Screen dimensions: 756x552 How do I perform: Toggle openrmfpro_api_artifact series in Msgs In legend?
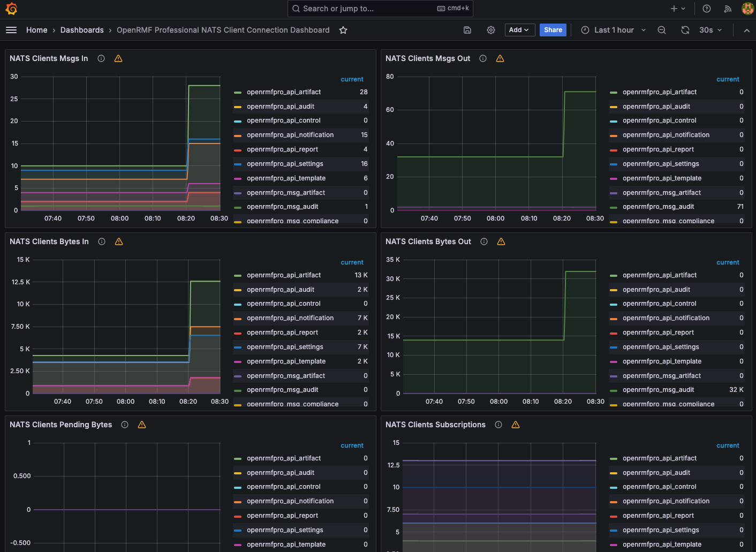coord(284,92)
